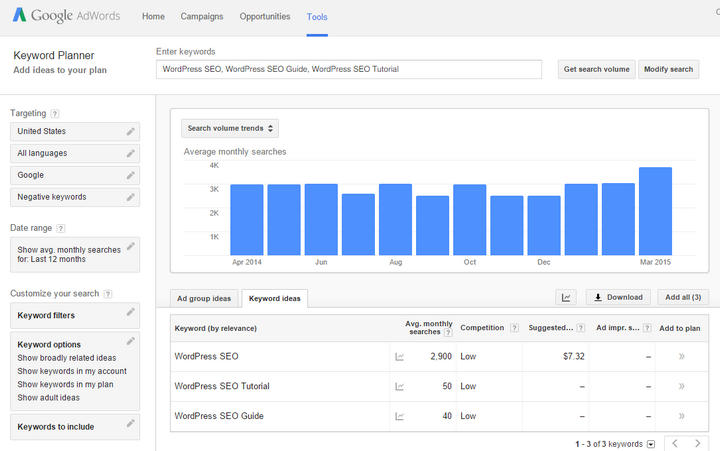Sort by Avg. monthly searches header
Viewport: 720px width, 451px height.
click(428, 328)
